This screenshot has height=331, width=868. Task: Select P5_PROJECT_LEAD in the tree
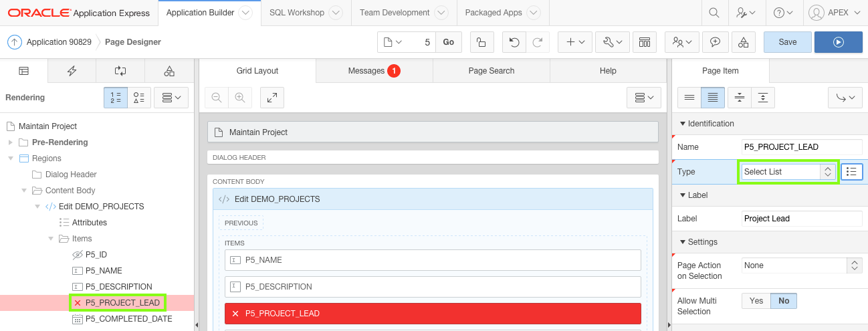tap(122, 303)
